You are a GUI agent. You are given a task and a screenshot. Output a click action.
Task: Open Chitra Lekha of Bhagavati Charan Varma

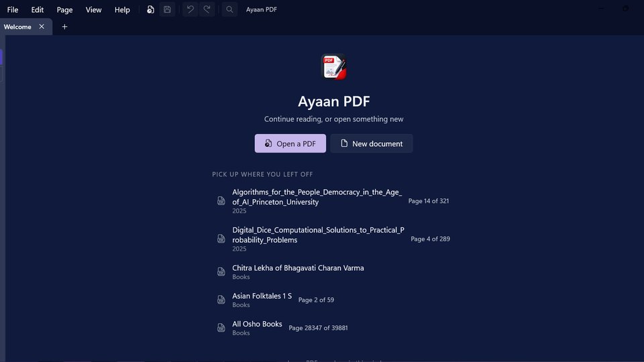click(x=333, y=271)
